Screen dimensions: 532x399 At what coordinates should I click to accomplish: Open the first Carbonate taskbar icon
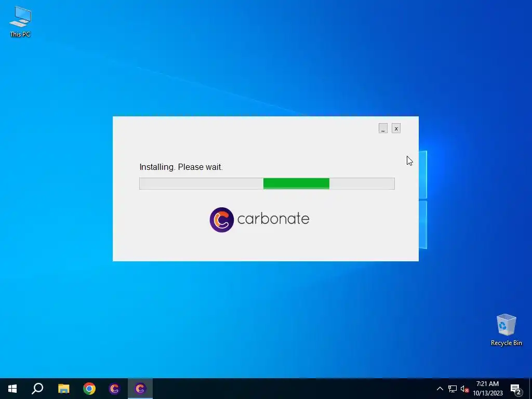(x=115, y=389)
